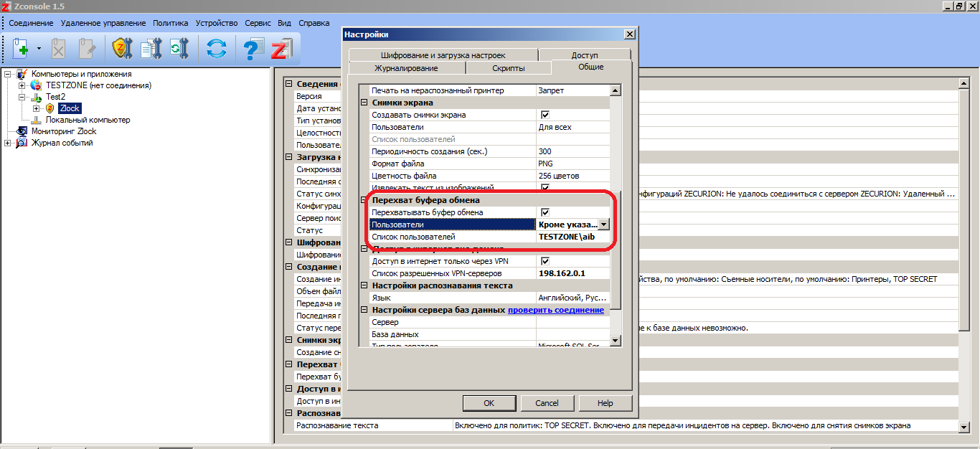Viewport: 980px width, 449px height.
Task: Click the Test2 computer node icon
Action: coord(37,97)
